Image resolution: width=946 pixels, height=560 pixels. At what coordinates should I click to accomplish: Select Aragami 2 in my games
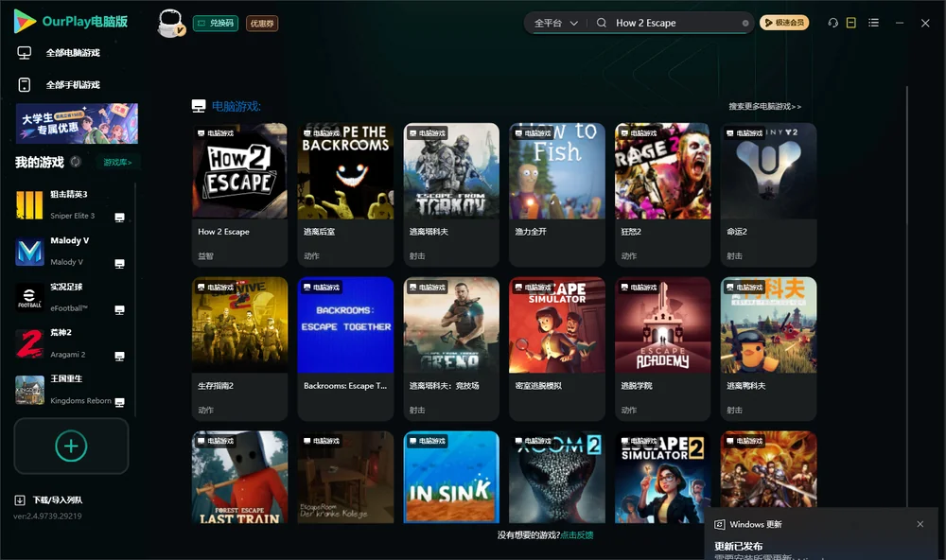[x=71, y=343]
